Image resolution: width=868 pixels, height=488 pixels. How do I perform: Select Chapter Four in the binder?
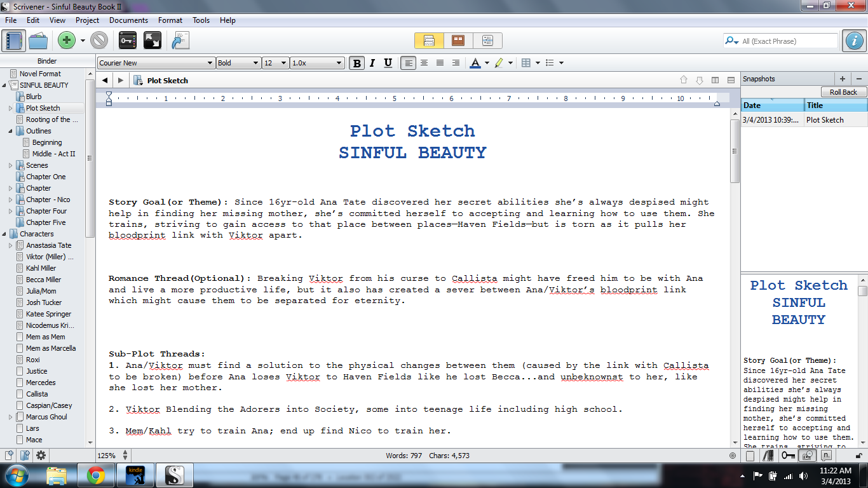click(46, 211)
